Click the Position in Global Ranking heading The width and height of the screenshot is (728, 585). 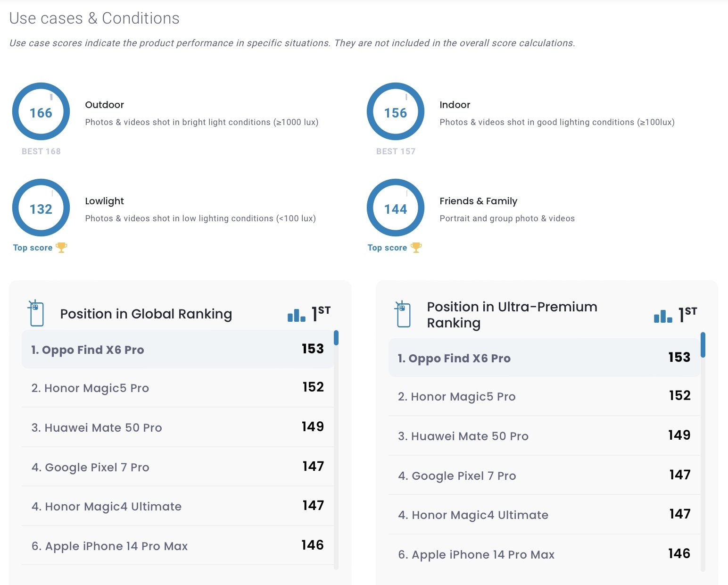(x=146, y=314)
